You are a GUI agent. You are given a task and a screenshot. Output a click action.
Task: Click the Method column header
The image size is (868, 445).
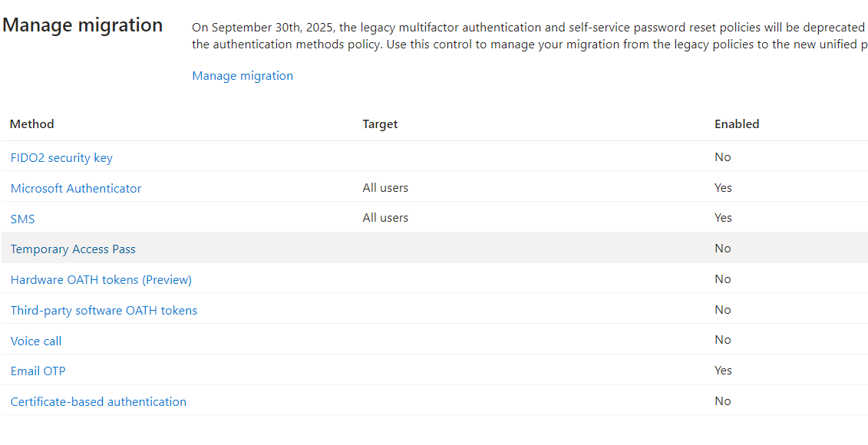[x=32, y=124]
